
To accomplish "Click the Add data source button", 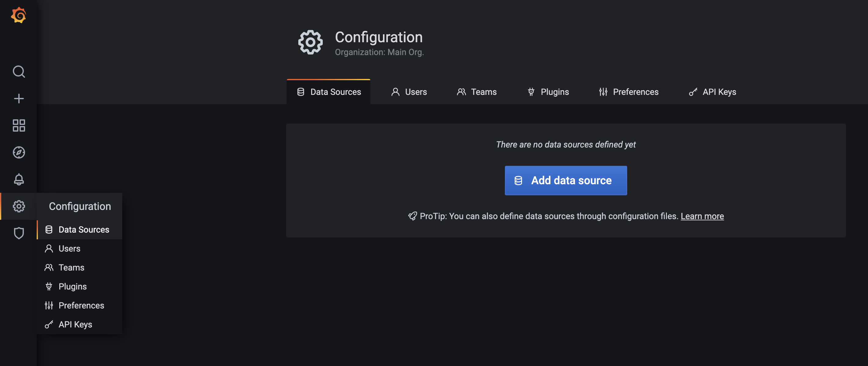I will coord(565,181).
